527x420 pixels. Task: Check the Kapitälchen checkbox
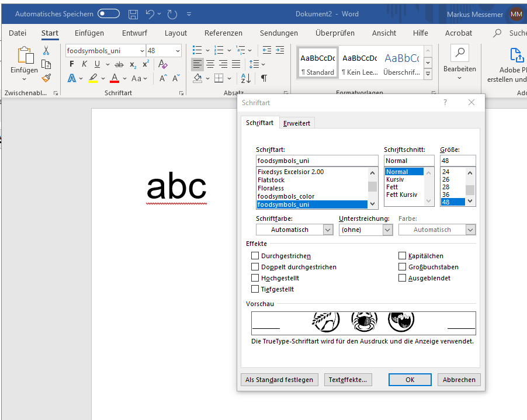tap(402, 256)
